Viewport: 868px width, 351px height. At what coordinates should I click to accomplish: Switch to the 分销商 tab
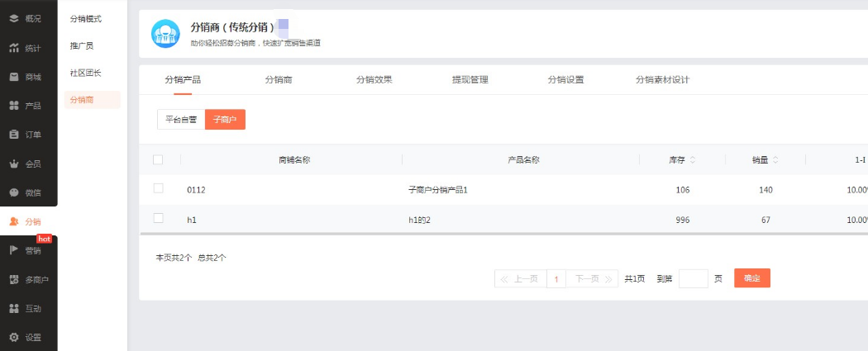(279, 79)
